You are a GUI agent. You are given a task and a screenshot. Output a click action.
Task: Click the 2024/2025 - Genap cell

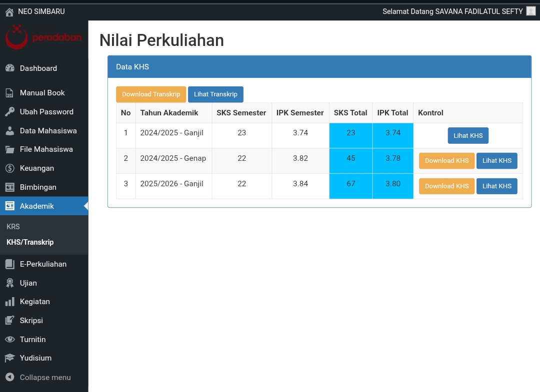click(x=173, y=161)
